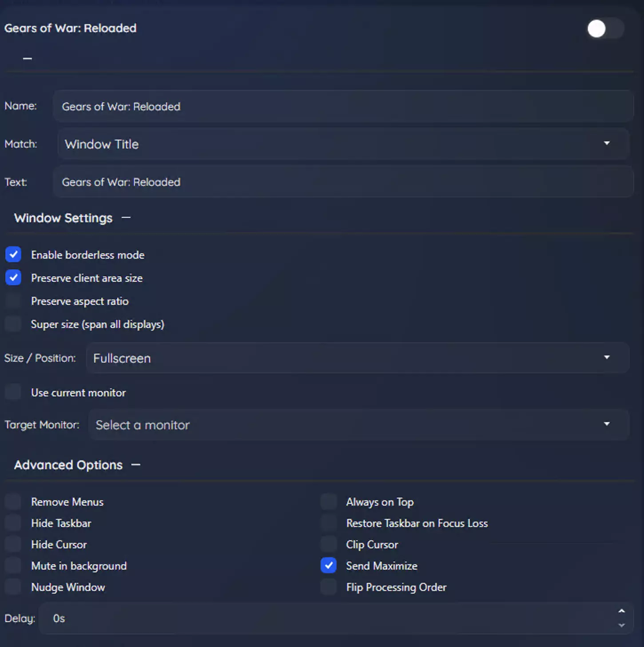
Task: Check the Hide Taskbar option
Action: click(x=13, y=523)
